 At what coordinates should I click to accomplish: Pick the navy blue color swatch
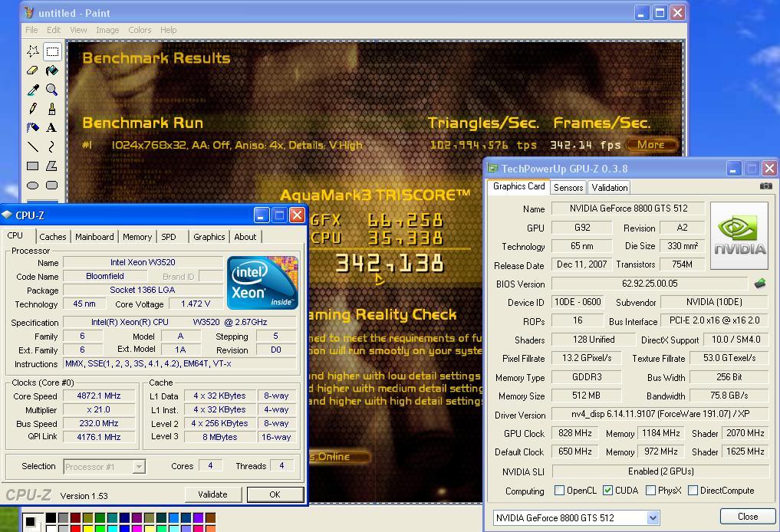[x=124, y=518]
